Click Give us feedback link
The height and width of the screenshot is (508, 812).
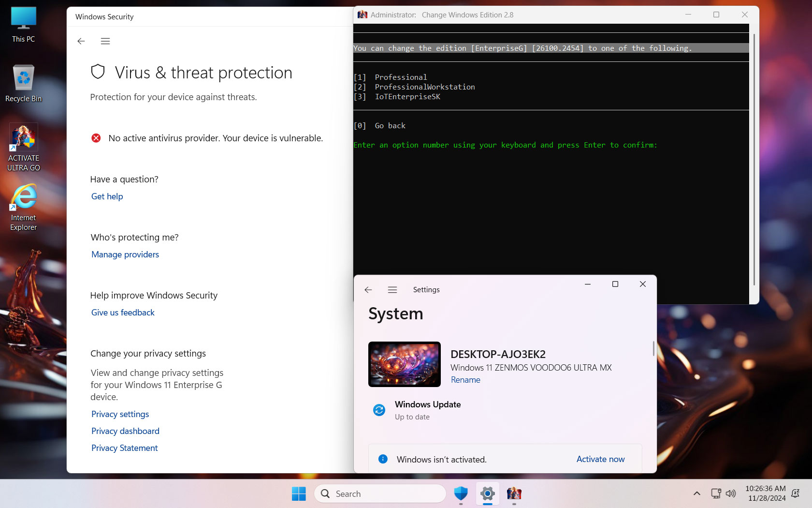(x=123, y=313)
